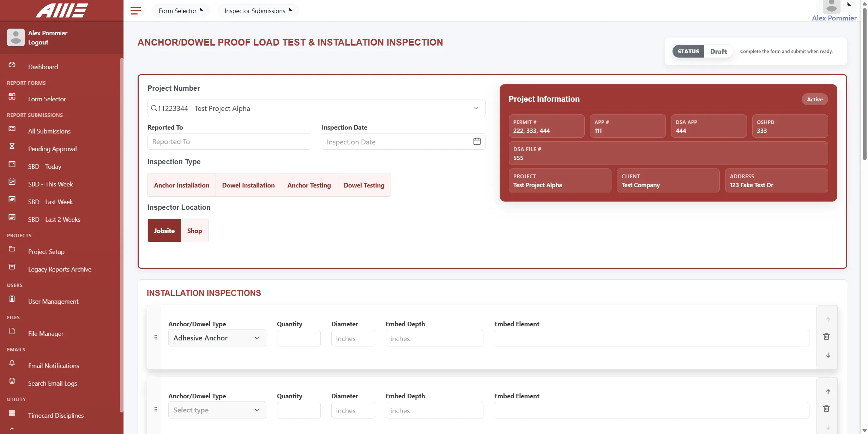This screenshot has width=868, height=434.
Task: Expand the Alex Pommier account menu arrow
Action: (x=849, y=4)
